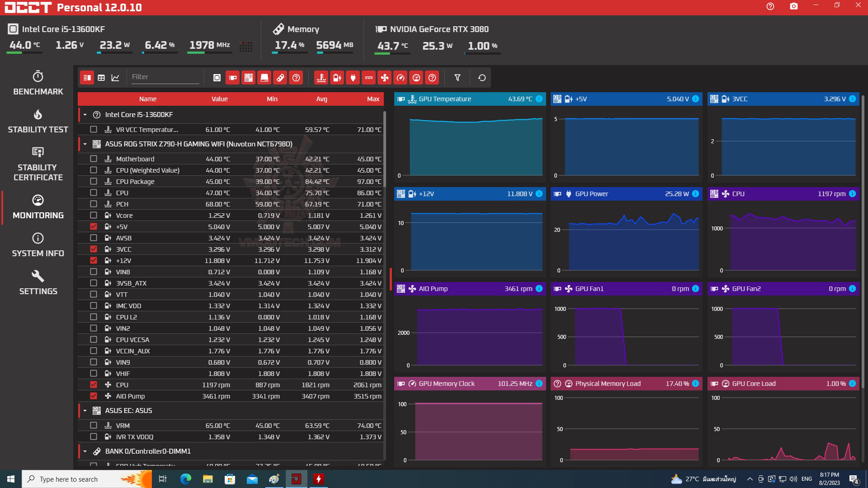Toggle the temperature sensors filter icon
The image size is (868, 488).
[321, 78]
